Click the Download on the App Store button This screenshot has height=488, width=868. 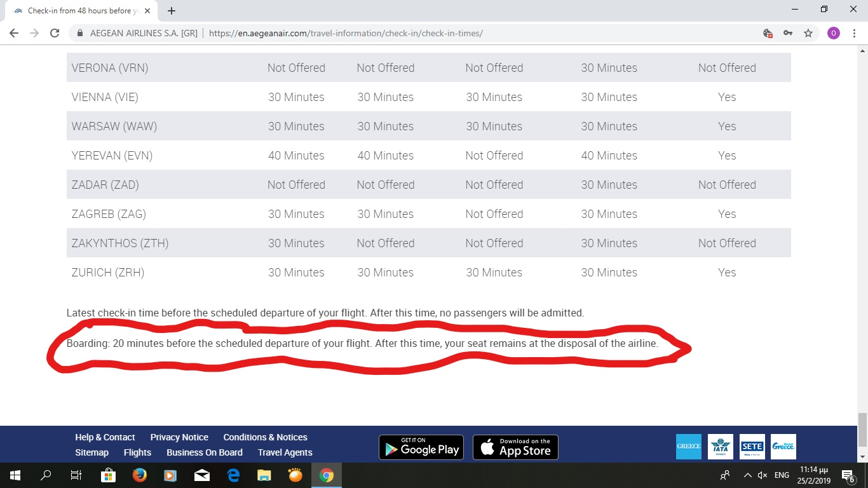tap(515, 447)
